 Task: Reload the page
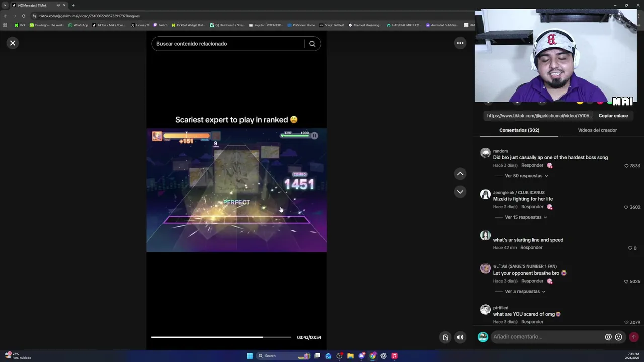pyautogui.click(x=23, y=16)
